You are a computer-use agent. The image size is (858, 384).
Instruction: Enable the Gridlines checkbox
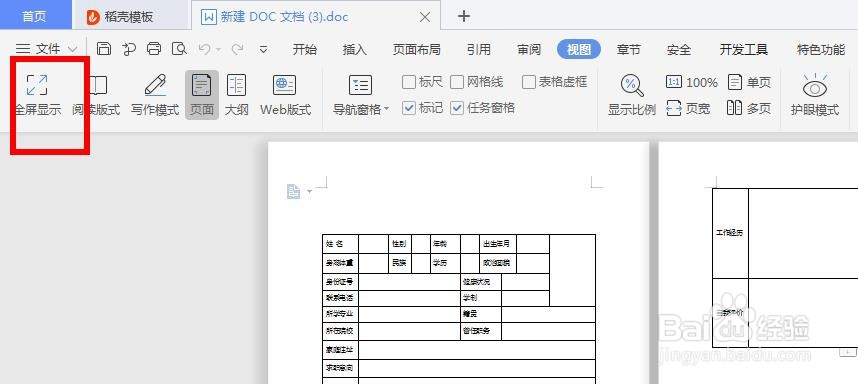tap(457, 83)
